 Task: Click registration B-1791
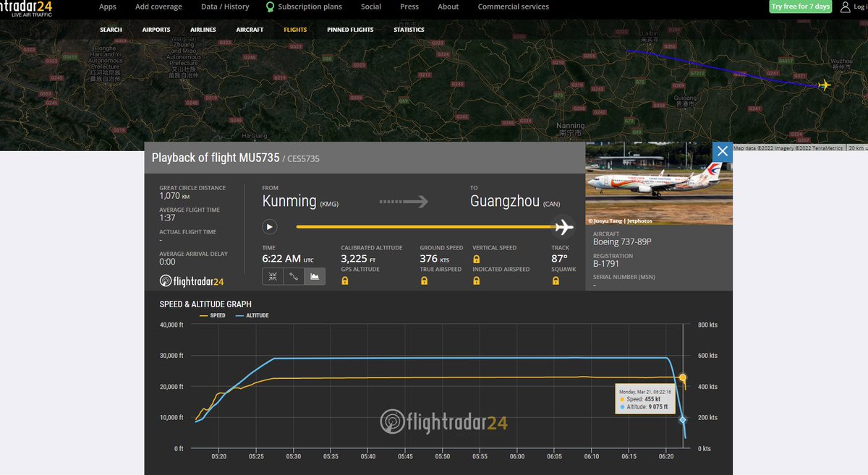pyautogui.click(x=606, y=264)
